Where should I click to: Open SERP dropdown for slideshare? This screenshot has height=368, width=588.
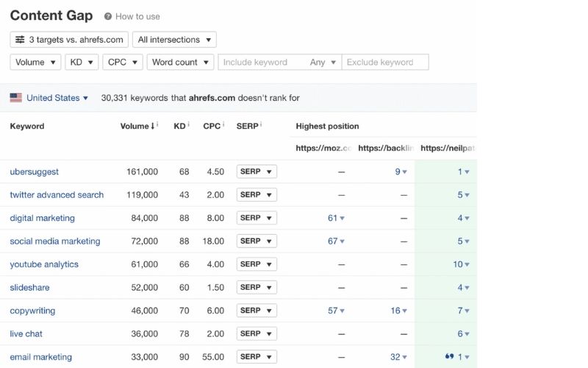[257, 287]
